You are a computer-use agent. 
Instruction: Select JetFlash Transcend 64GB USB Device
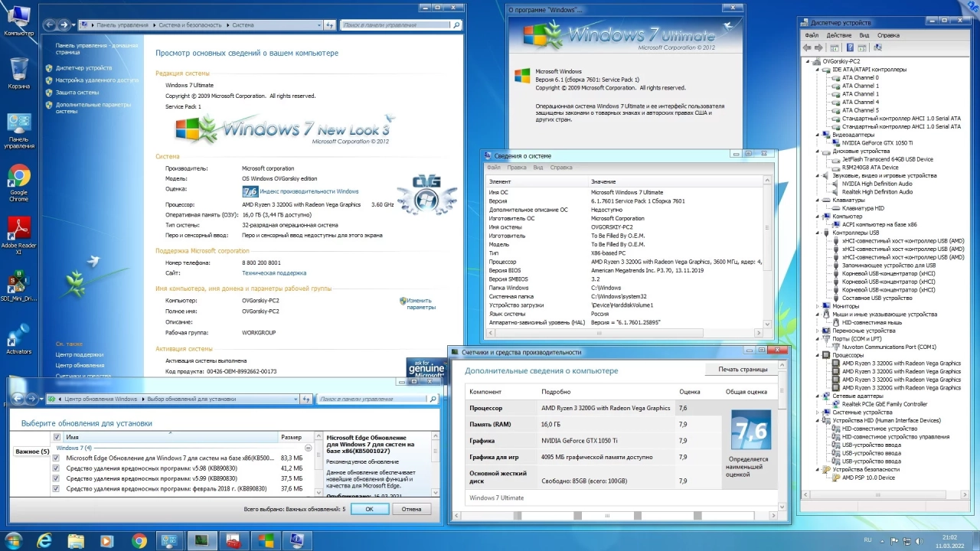(x=887, y=159)
